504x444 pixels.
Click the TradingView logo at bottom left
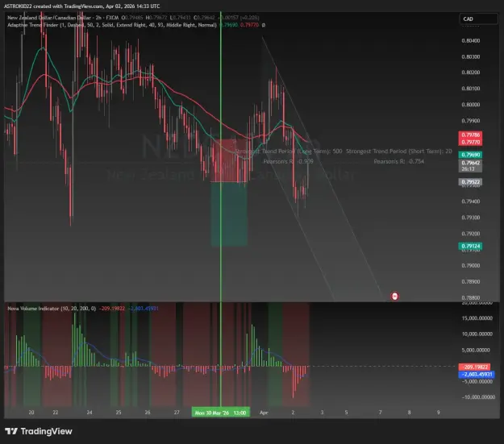[39, 431]
